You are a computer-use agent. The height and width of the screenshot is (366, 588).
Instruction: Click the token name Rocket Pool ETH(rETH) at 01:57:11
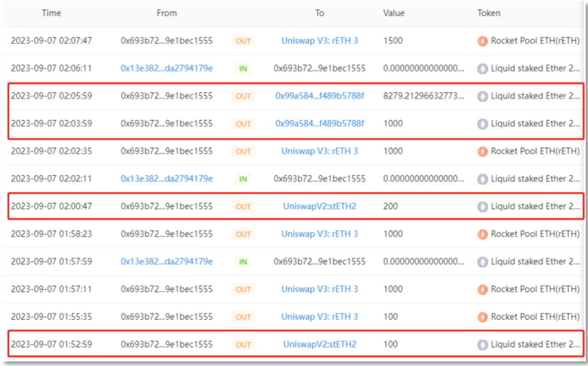point(535,289)
